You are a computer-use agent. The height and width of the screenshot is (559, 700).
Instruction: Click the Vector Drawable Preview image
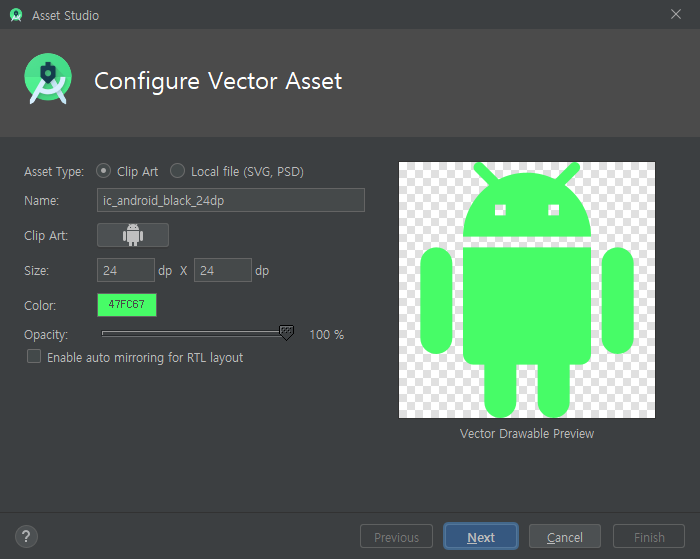point(527,290)
